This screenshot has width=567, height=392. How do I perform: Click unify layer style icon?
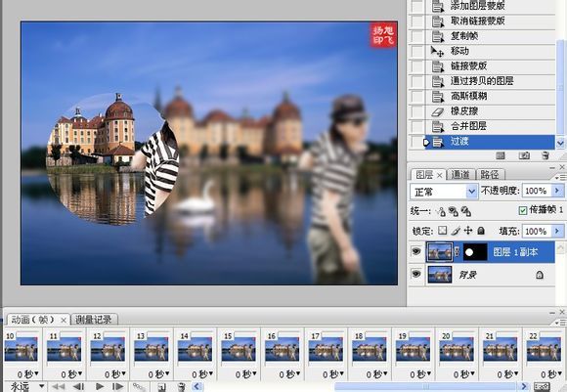pyautogui.click(x=466, y=211)
